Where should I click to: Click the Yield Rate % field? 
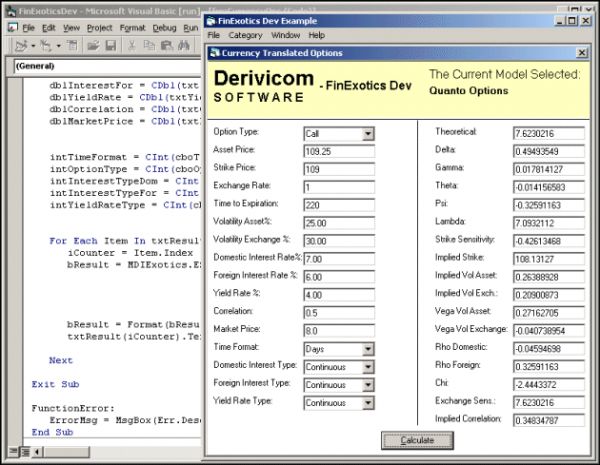(x=339, y=295)
